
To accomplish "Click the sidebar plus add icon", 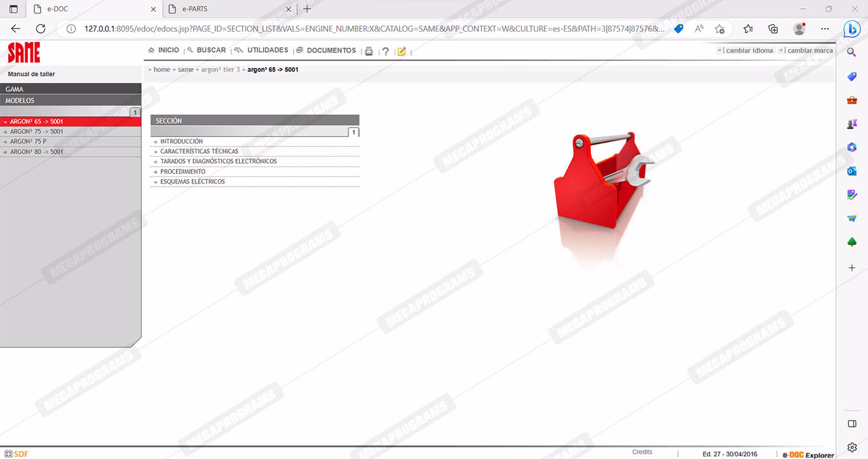I will coord(852,268).
